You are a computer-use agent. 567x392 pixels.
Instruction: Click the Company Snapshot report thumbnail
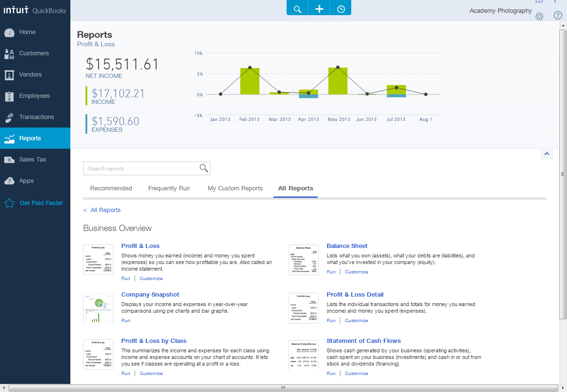[x=98, y=308]
